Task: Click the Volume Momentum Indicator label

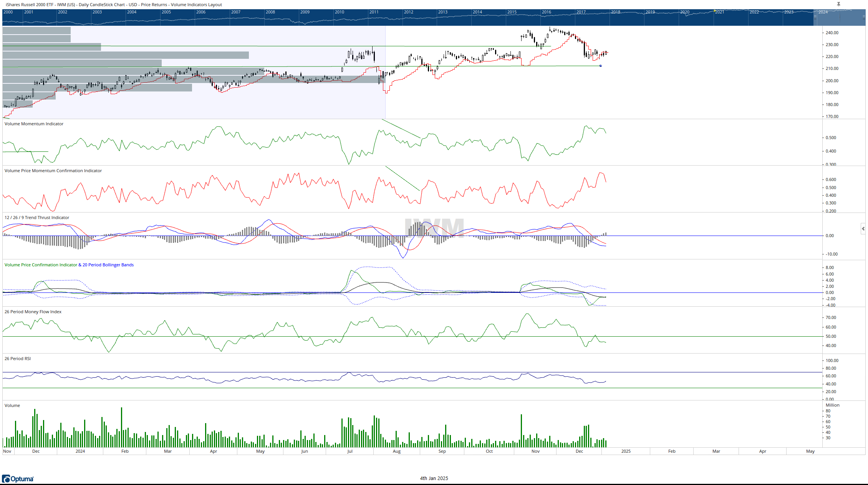Action: 34,124
